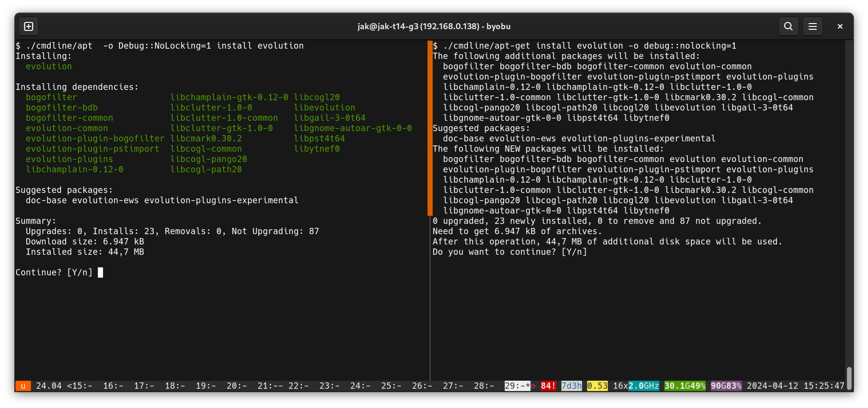Click the 'Need to get 6.947 kB' line
The image size is (868, 408).
click(x=517, y=231)
